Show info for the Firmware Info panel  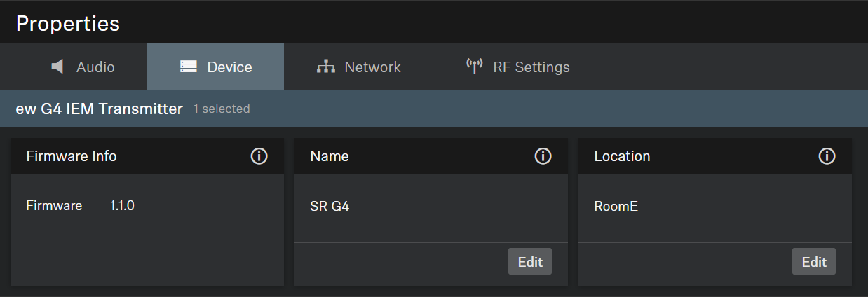click(x=259, y=156)
